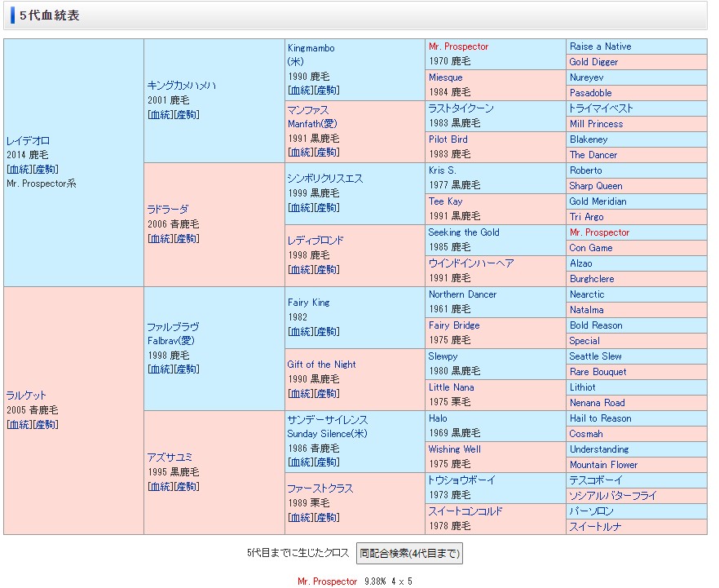Image resolution: width=719 pixels, height=588 pixels.
Task: Open the Kingmambo pedigree entry
Action: click(x=311, y=48)
